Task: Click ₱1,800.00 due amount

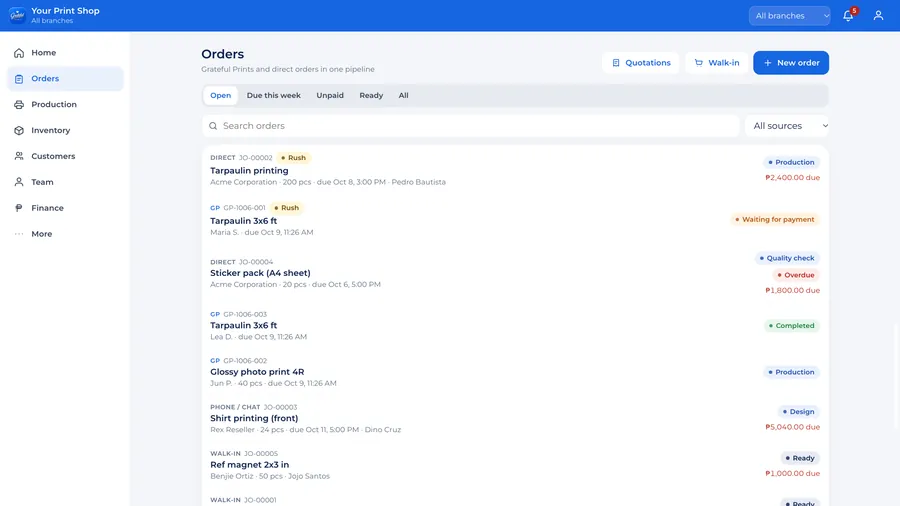Action: tap(792, 290)
